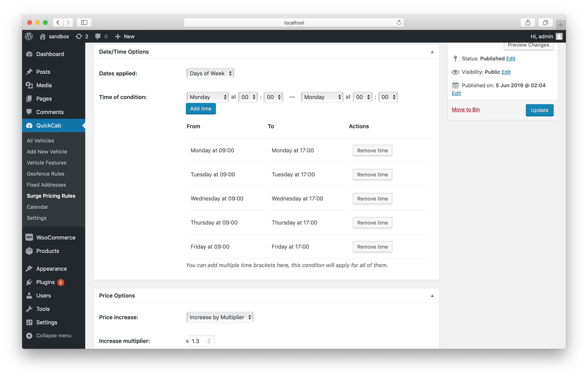The image size is (588, 378).
Task: Click the Comments icon in the sidebar
Action: tap(29, 112)
